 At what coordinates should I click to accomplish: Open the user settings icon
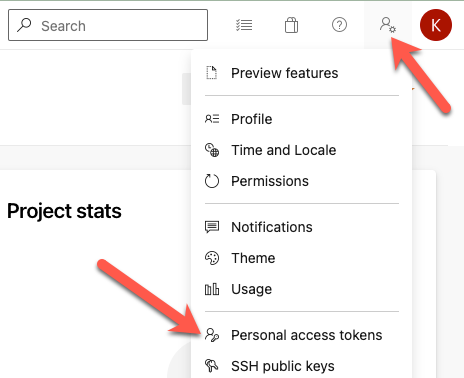click(x=388, y=25)
